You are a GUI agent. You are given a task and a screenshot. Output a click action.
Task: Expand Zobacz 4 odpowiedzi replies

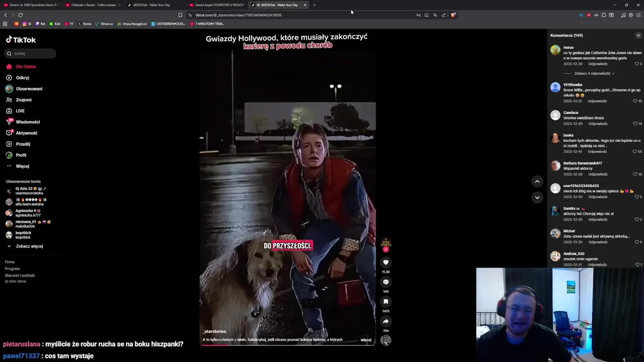coord(595,73)
